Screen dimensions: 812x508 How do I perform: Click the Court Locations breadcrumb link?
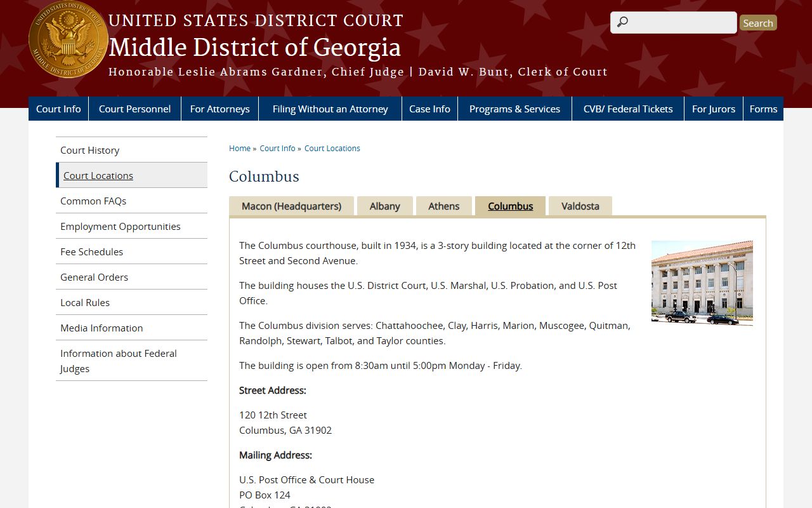point(332,148)
